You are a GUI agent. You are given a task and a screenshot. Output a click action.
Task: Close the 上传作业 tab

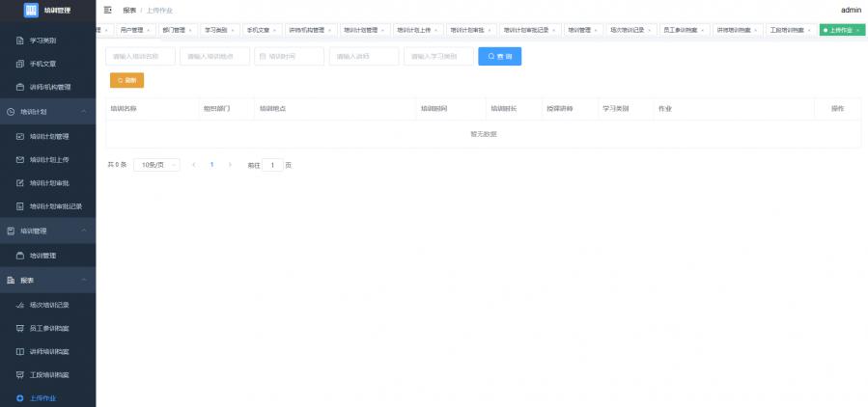857,30
